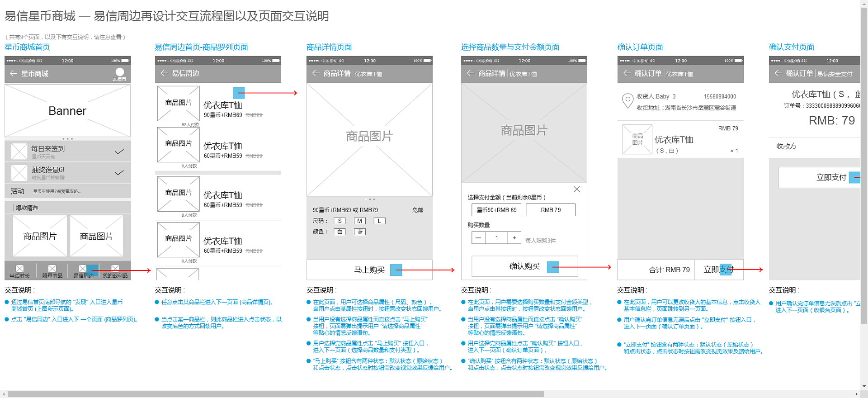The width and height of the screenshot is (868, 398).
Task: Select payment option 星币90+RMB 69
Action: click(496, 210)
